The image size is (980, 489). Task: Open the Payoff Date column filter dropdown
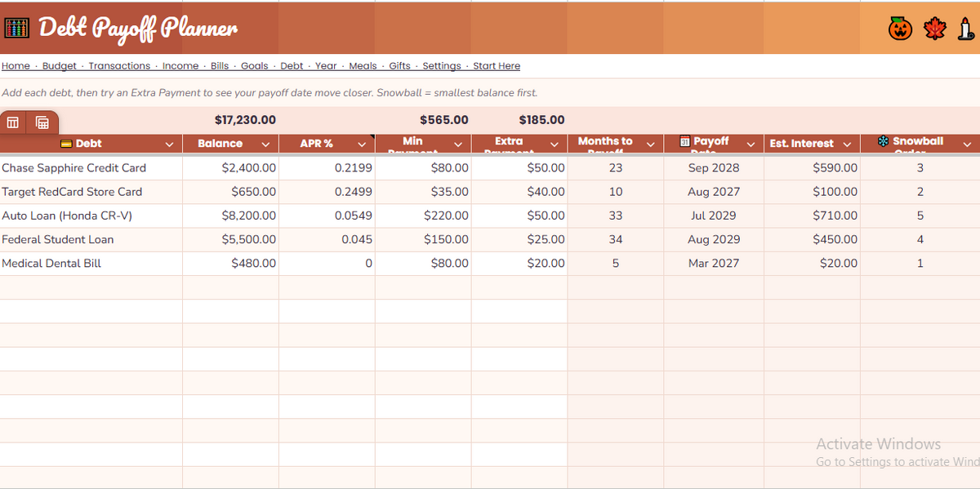751,144
